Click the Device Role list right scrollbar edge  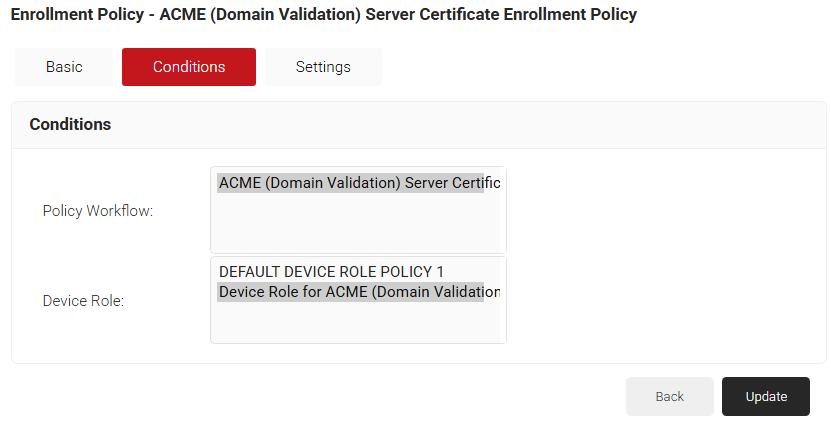pyautogui.click(x=503, y=300)
